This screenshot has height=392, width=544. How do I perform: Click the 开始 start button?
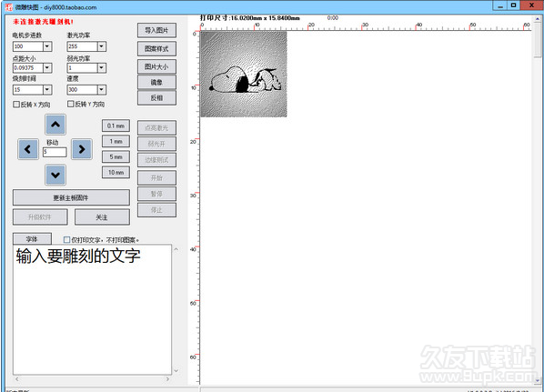pyautogui.click(x=156, y=178)
